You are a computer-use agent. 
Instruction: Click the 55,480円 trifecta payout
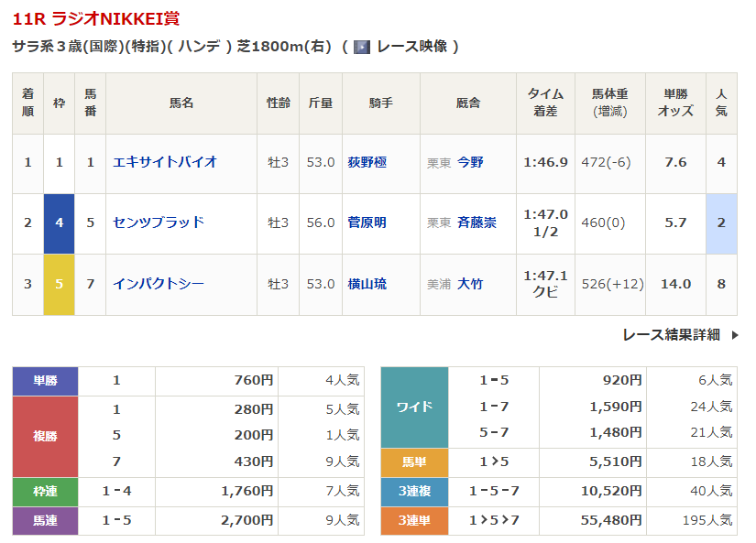tap(611, 520)
